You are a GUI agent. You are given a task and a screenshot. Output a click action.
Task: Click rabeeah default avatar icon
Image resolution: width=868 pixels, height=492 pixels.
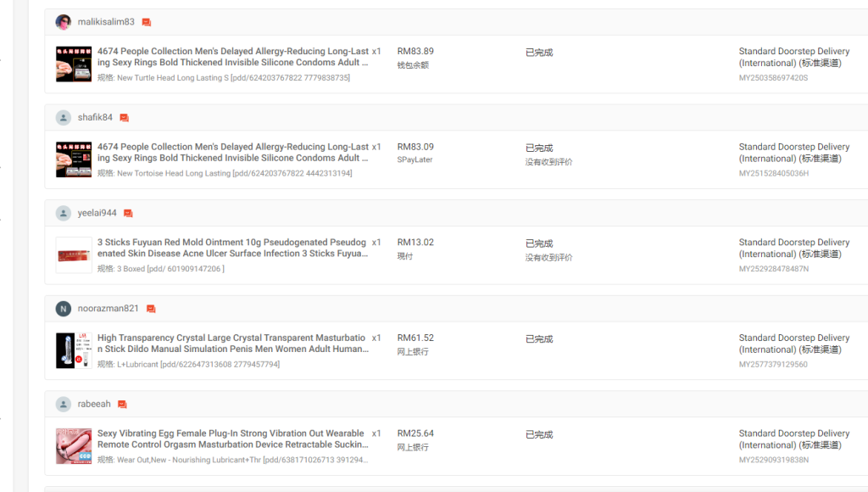click(63, 405)
